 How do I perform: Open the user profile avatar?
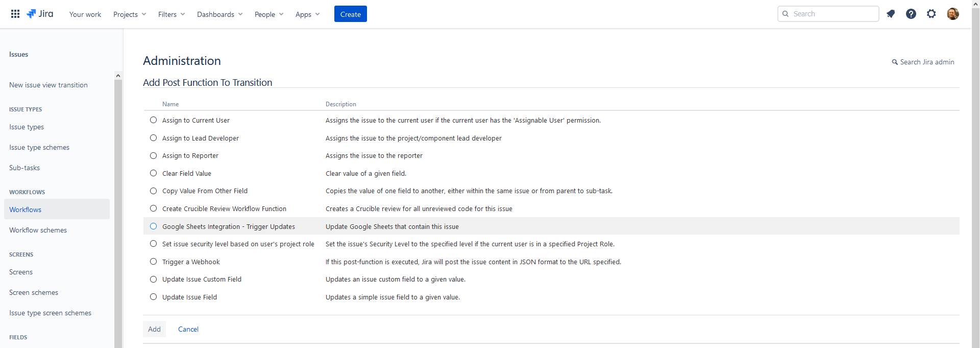[x=952, y=14]
